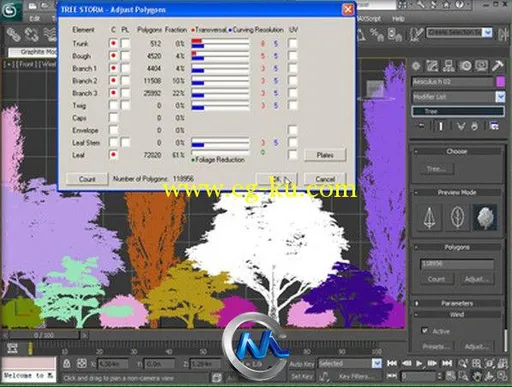Click the Plates button

[325, 155]
